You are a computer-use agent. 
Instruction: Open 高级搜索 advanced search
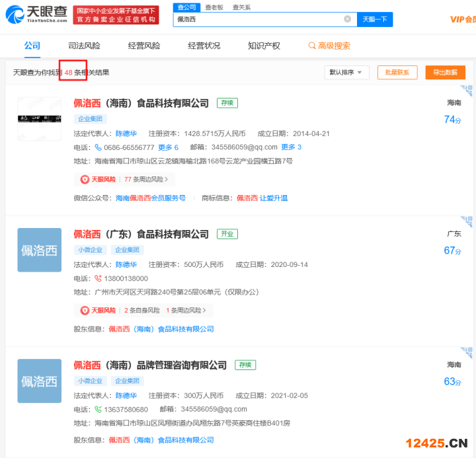coord(329,46)
